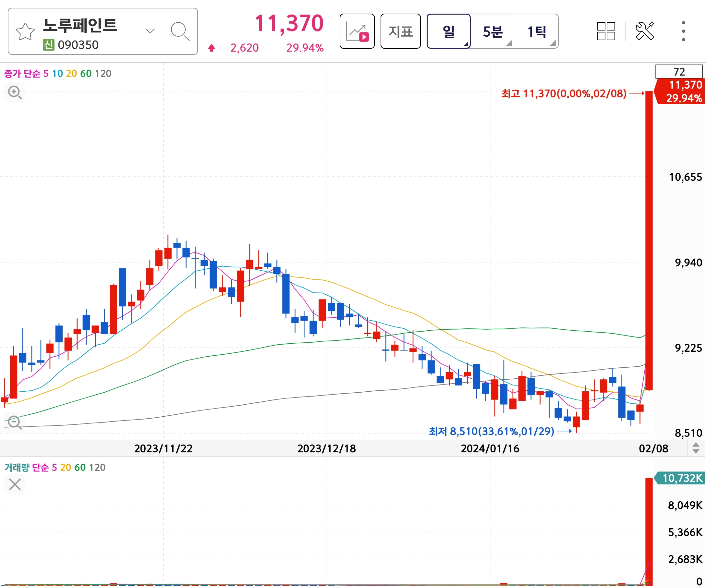
Task: Open the three-dot more menu
Action: (x=684, y=31)
